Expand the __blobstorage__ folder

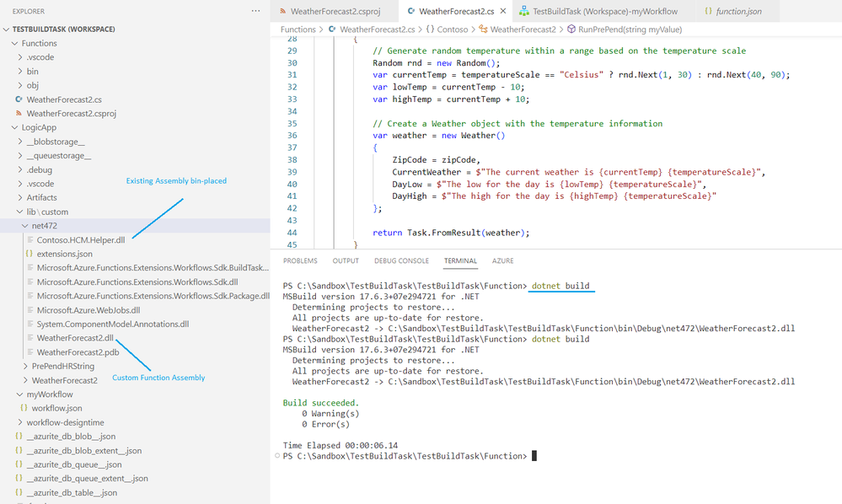coord(20,141)
